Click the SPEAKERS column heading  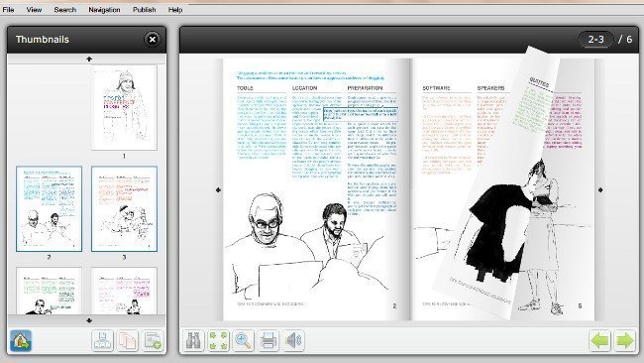point(490,88)
